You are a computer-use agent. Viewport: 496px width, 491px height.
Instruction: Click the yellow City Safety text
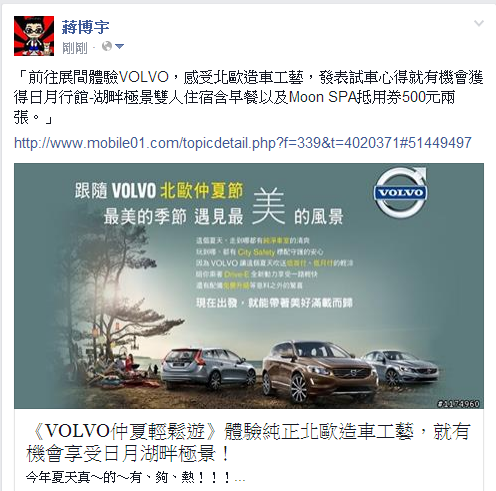click(x=256, y=252)
